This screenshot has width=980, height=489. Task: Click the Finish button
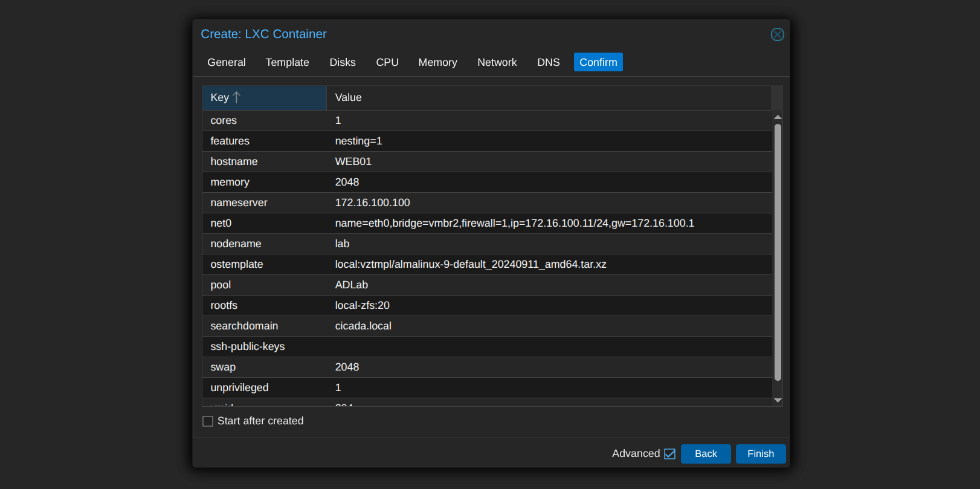pyautogui.click(x=761, y=454)
